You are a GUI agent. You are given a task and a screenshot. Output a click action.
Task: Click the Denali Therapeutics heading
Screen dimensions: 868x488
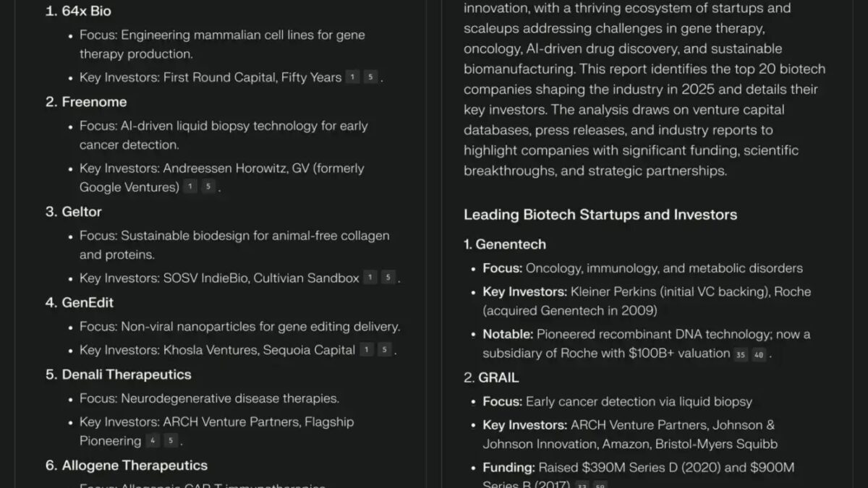point(127,374)
